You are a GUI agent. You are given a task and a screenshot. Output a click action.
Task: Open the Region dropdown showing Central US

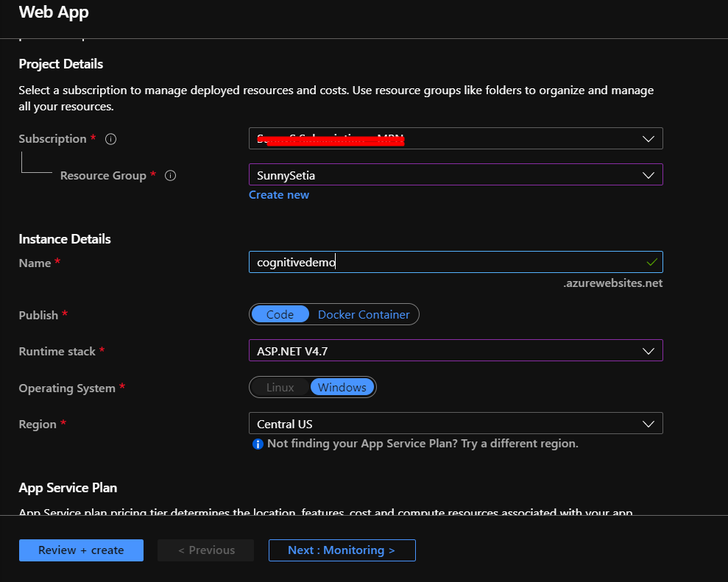456,423
